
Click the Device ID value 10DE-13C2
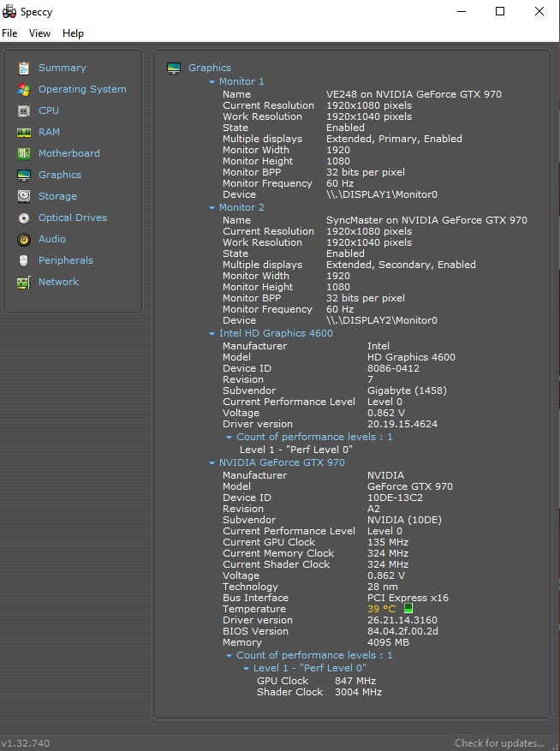tap(396, 498)
